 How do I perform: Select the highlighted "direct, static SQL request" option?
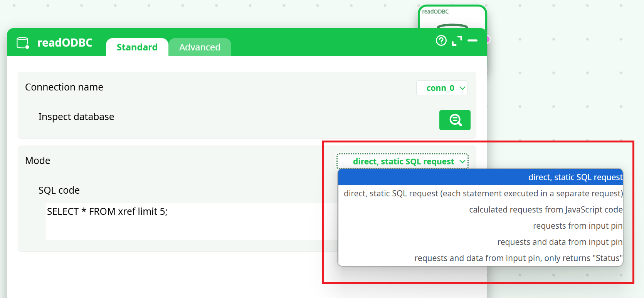(x=480, y=177)
